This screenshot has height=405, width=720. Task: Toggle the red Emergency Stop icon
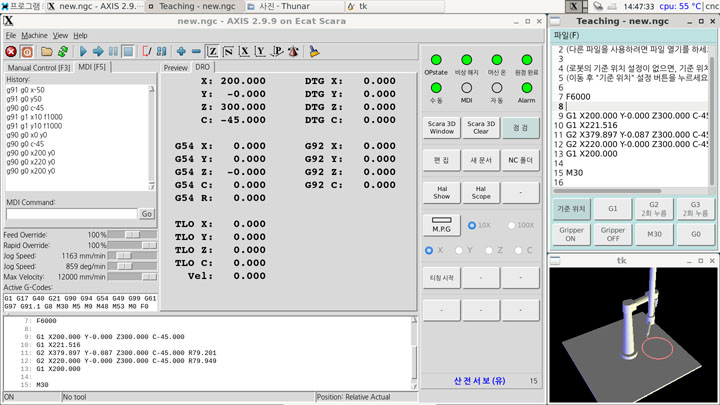tap(11, 52)
